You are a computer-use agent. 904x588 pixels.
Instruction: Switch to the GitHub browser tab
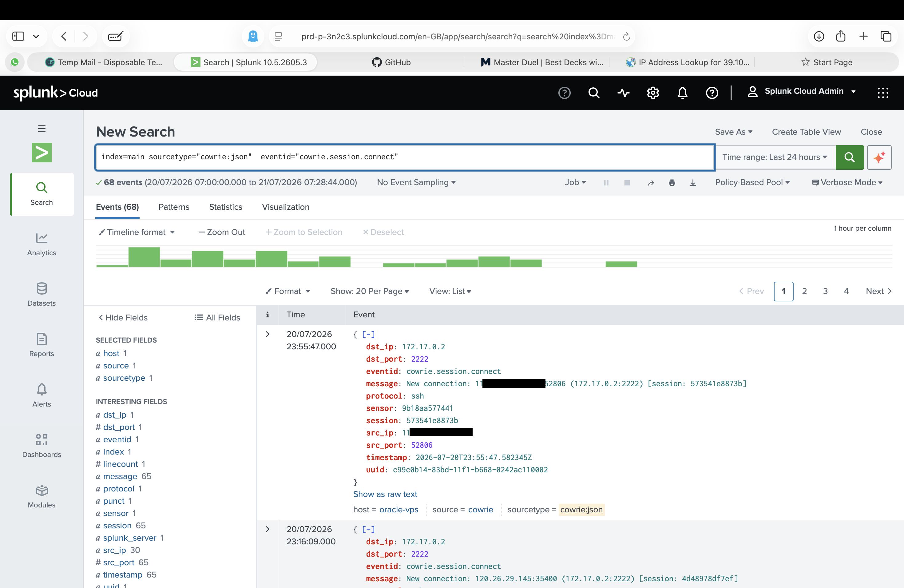pos(391,62)
